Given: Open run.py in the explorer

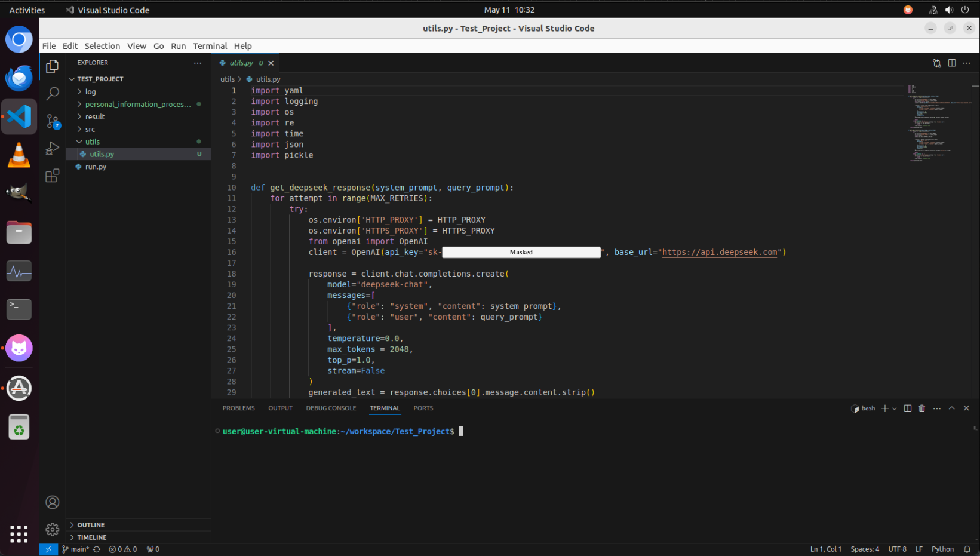Looking at the screenshot, I should 96,167.
